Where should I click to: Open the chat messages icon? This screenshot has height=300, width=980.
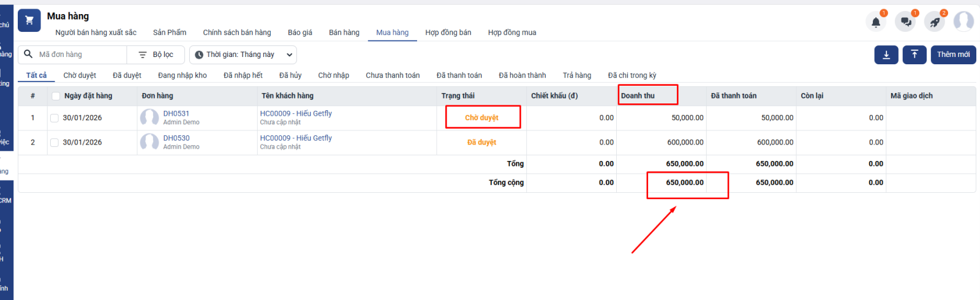pos(905,22)
